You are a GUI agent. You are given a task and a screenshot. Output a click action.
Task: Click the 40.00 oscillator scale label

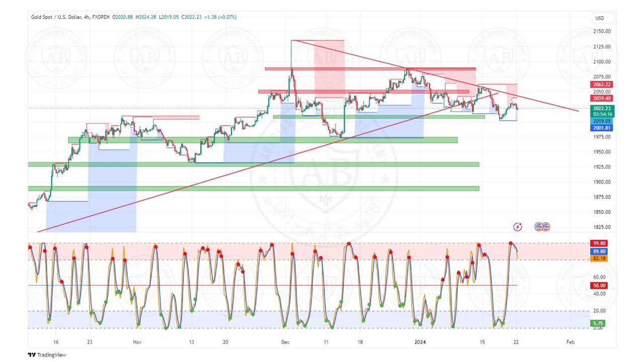(x=599, y=294)
